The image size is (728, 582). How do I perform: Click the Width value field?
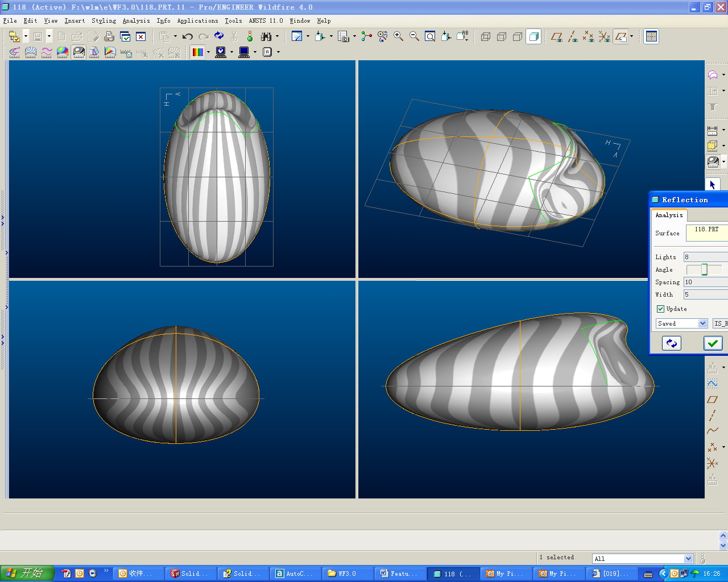[705, 294]
